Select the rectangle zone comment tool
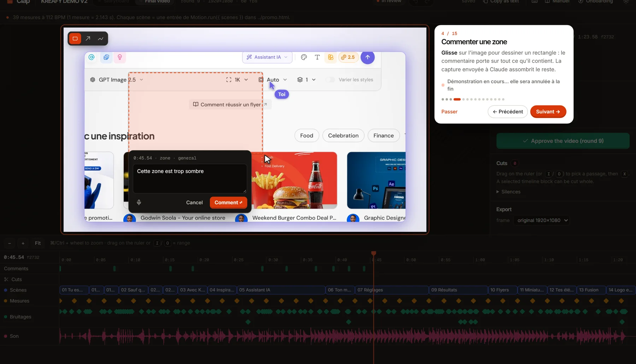 (75, 39)
